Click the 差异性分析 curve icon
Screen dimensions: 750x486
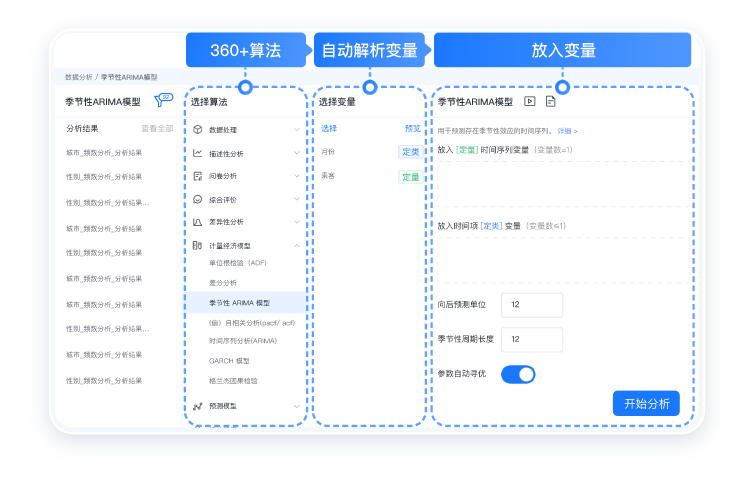pos(198,222)
